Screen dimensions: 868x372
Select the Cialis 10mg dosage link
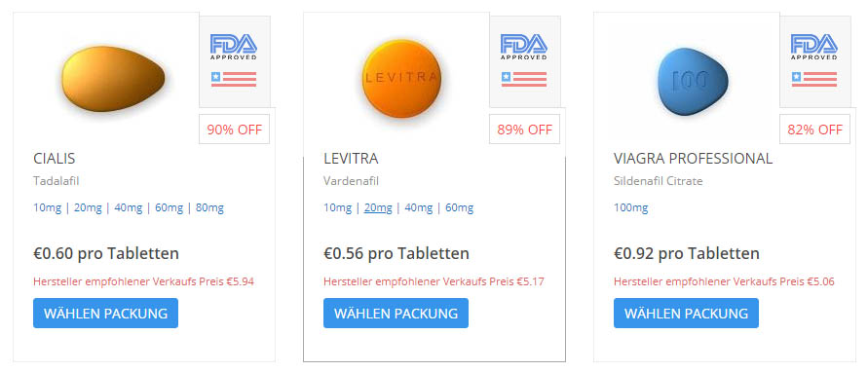point(47,208)
